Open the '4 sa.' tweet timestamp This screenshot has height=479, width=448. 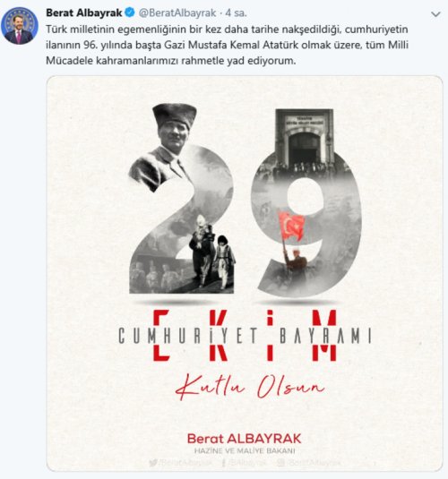point(236,13)
